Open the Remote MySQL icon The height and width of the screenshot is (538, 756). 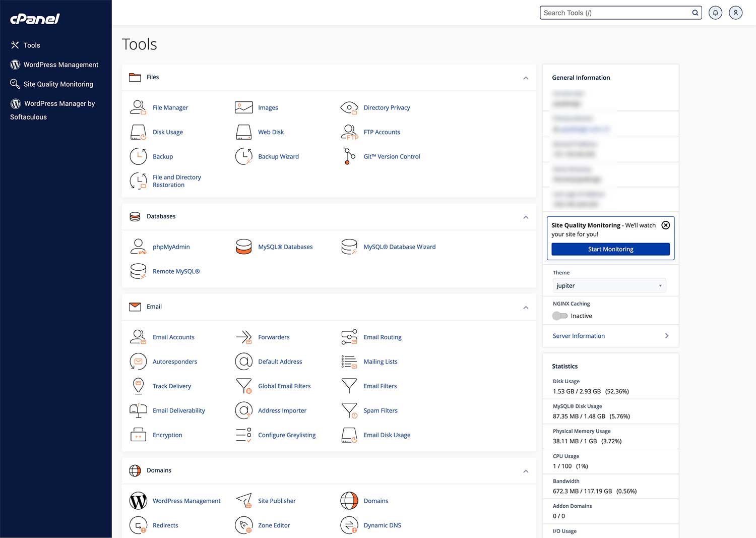click(138, 271)
